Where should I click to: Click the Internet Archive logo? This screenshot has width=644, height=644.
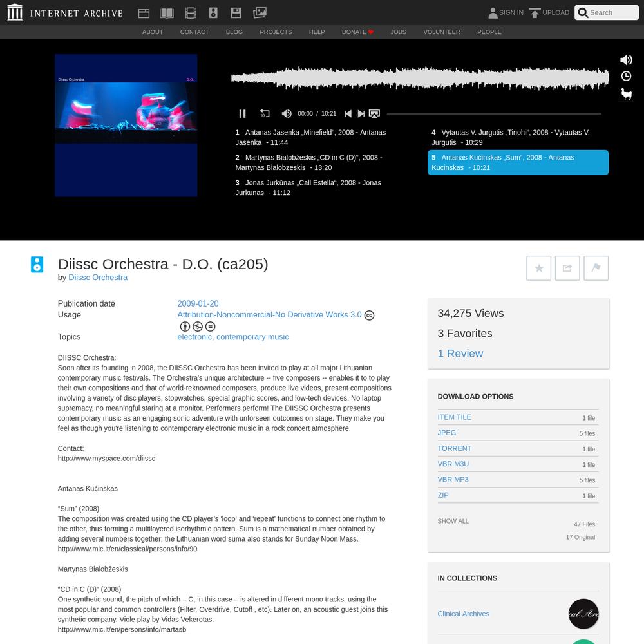tap(65, 13)
